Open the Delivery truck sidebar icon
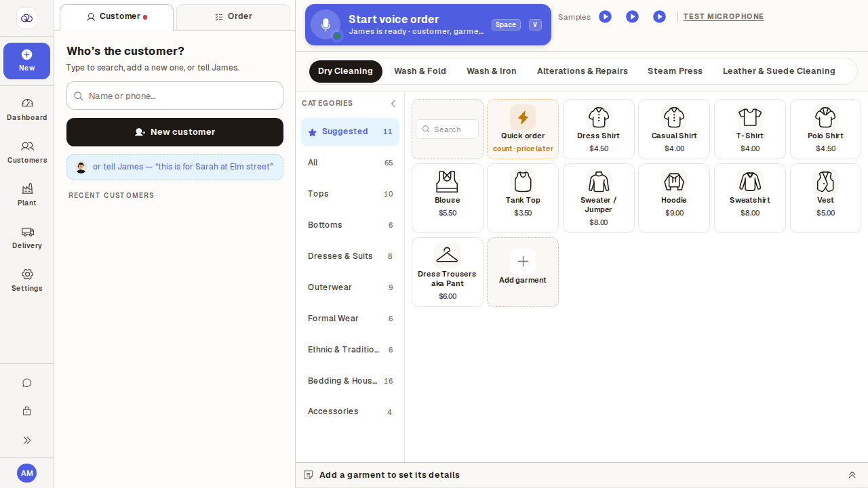This screenshot has width=868, height=488. 27,237
